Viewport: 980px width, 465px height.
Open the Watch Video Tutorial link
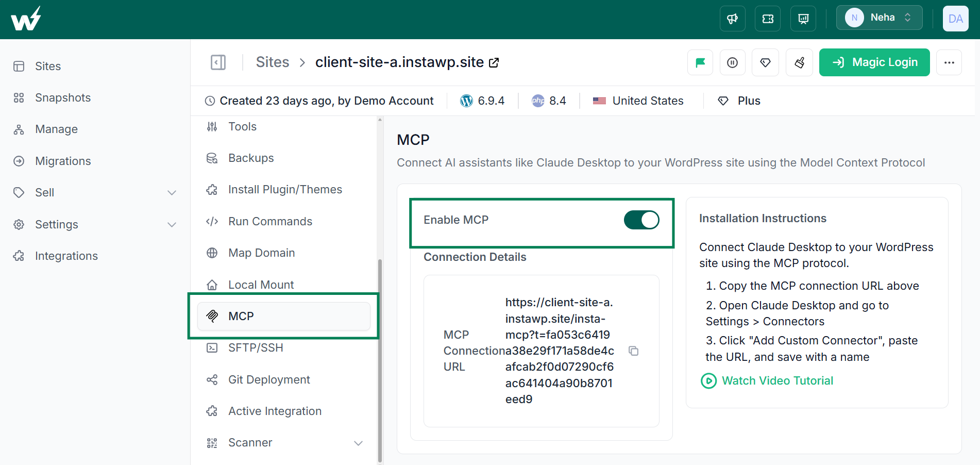coord(777,381)
